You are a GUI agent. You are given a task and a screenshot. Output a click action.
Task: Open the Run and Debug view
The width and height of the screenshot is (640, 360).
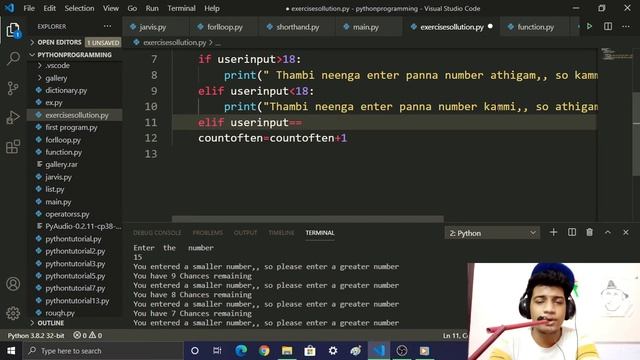[13, 118]
